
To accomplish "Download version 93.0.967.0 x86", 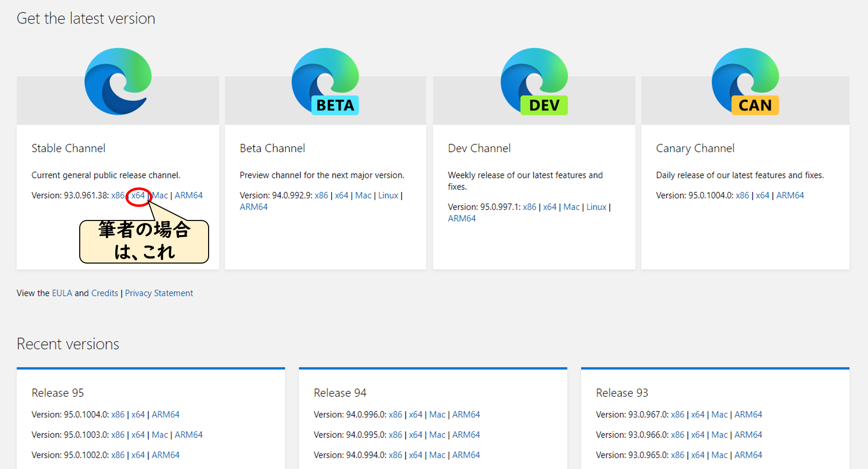I will [678, 414].
